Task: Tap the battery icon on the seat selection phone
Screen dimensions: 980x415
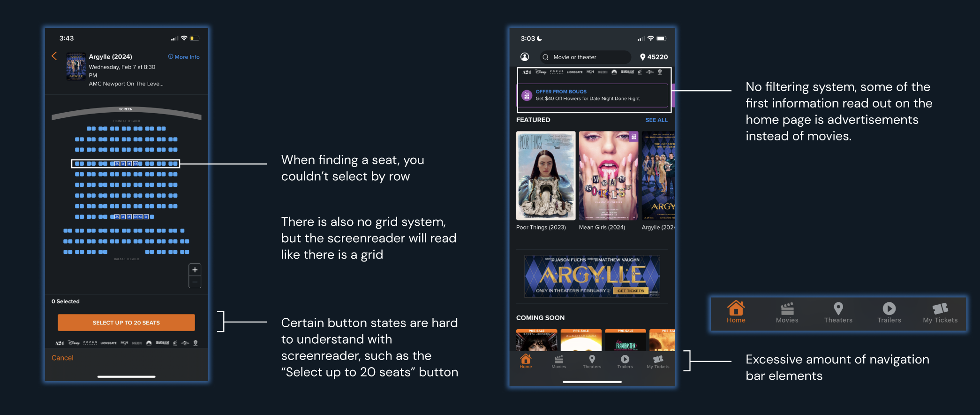Action: pos(196,38)
